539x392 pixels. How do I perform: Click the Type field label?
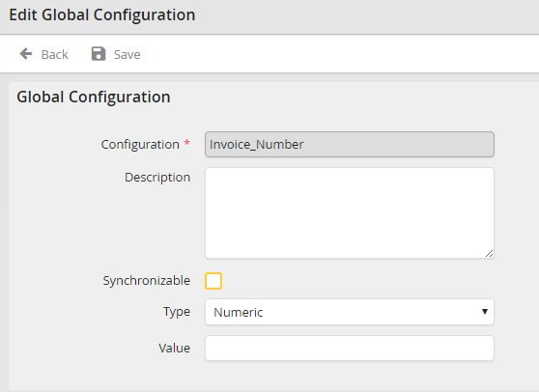(177, 312)
